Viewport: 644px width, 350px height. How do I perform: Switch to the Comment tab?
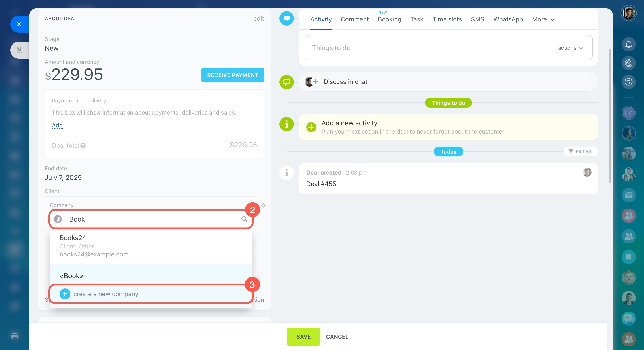tap(354, 19)
